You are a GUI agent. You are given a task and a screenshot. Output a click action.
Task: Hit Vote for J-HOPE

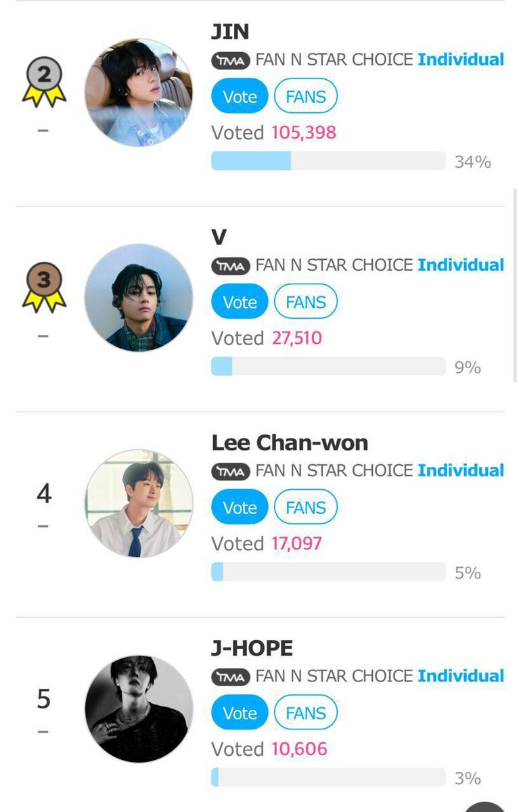[240, 713]
